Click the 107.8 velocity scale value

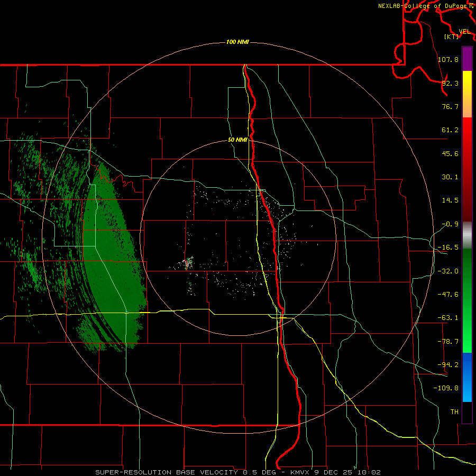click(x=448, y=59)
